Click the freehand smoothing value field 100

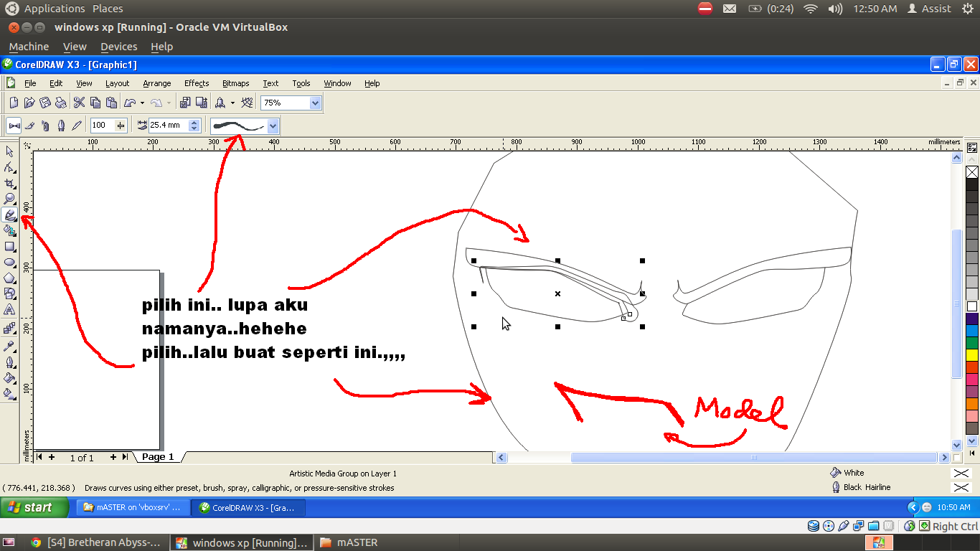pos(102,126)
